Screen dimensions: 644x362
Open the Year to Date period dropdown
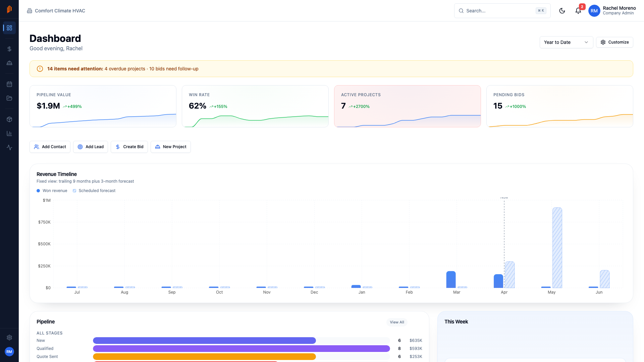pyautogui.click(x=566, y=42)
